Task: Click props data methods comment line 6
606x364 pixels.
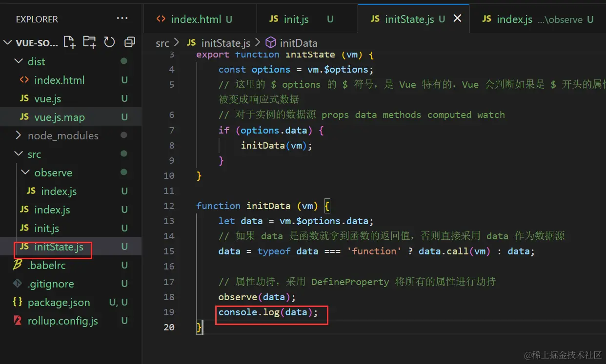Action: 362,115
